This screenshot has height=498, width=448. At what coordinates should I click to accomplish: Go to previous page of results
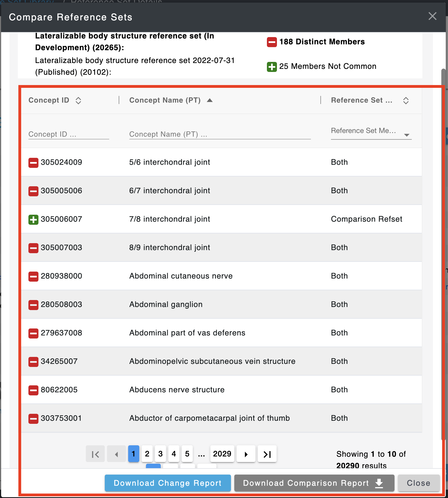tap(116, 454)
